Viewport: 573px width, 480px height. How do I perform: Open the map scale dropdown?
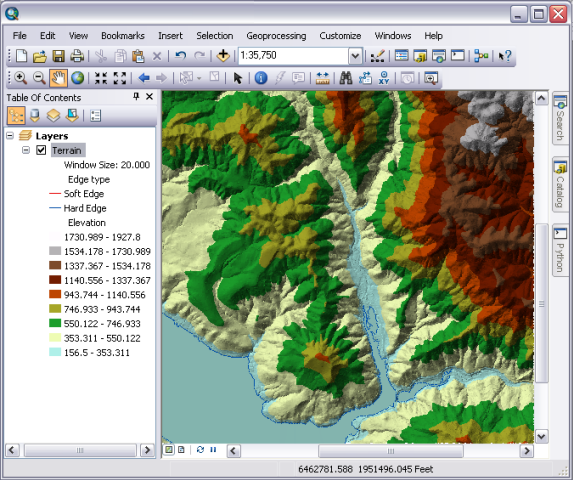pyautogui.click(x=355, y=56)
